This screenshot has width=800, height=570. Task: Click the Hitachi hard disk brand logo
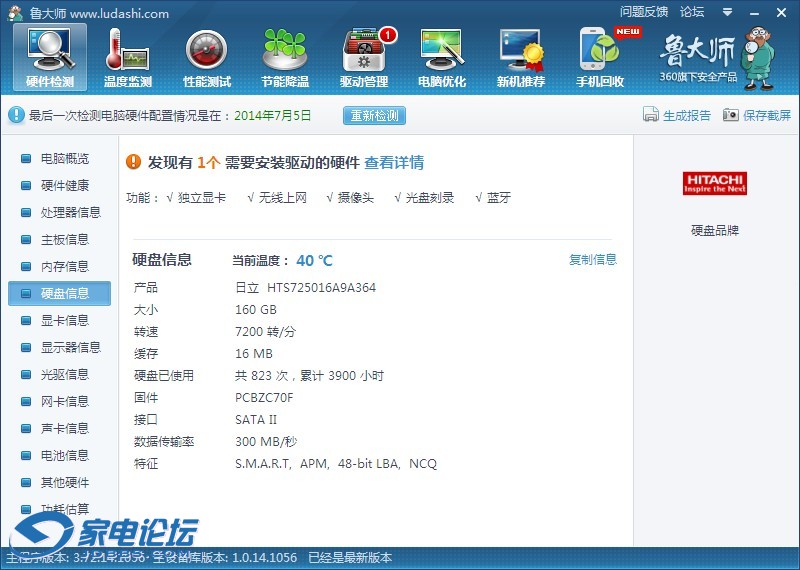715,183
